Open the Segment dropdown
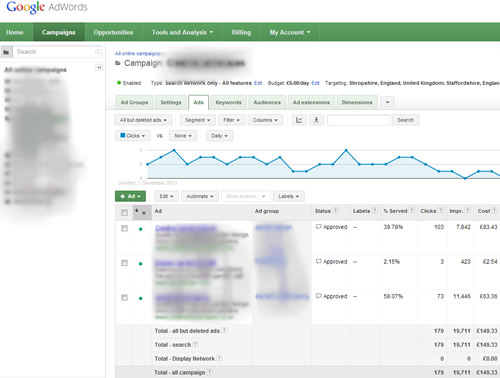Image resolution: width=500 pixels, height=378 pixels. [197, 120]
